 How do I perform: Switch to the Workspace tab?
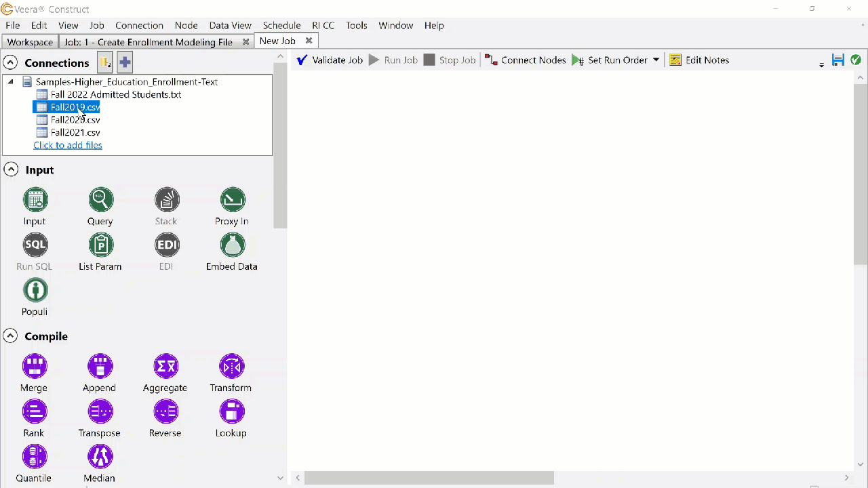point(30,41)
